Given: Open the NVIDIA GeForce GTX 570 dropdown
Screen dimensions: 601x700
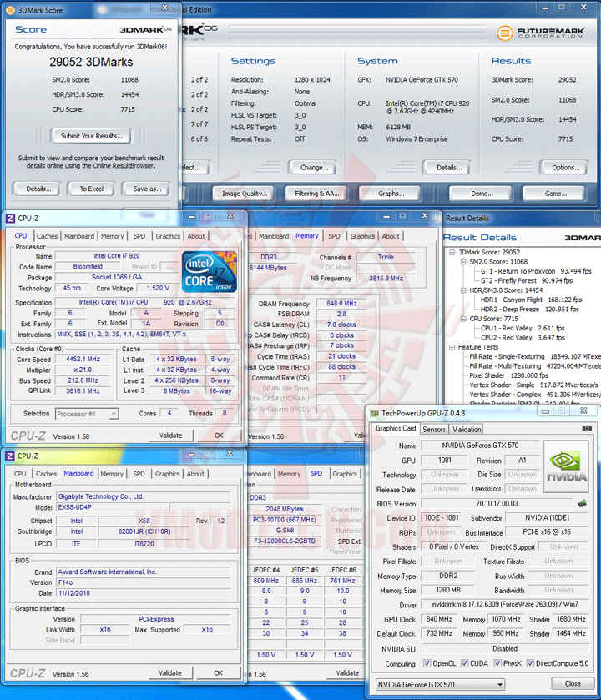Looking at the screenshot, I should pyautogui.click(x=440, y=684).
